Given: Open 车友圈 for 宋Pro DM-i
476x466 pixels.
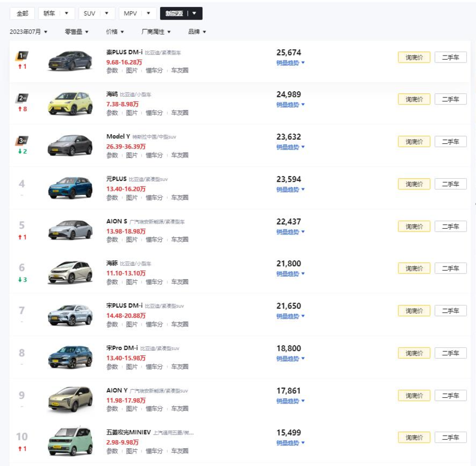Looking at the screenshot, I should pos(180,367).
